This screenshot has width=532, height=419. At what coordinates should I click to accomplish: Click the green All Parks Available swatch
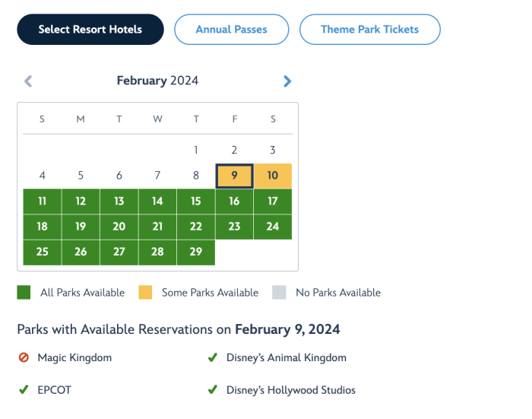click(24, 293)
